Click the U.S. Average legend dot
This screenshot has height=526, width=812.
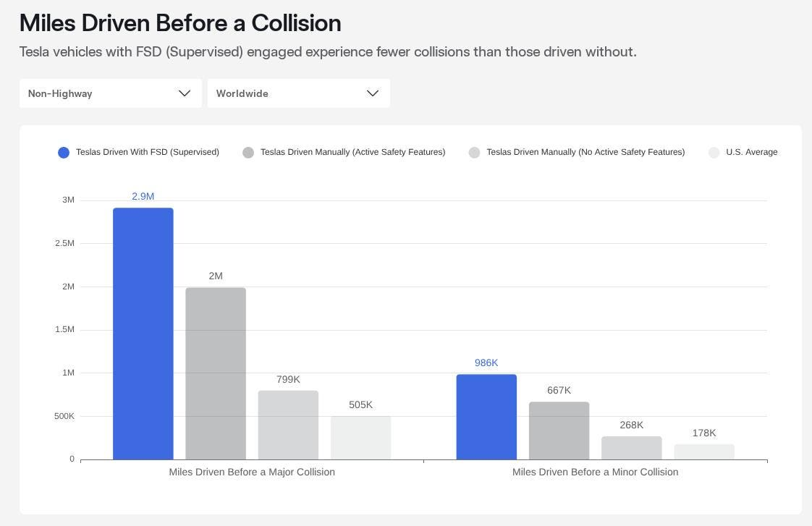(x=714, y=152)
